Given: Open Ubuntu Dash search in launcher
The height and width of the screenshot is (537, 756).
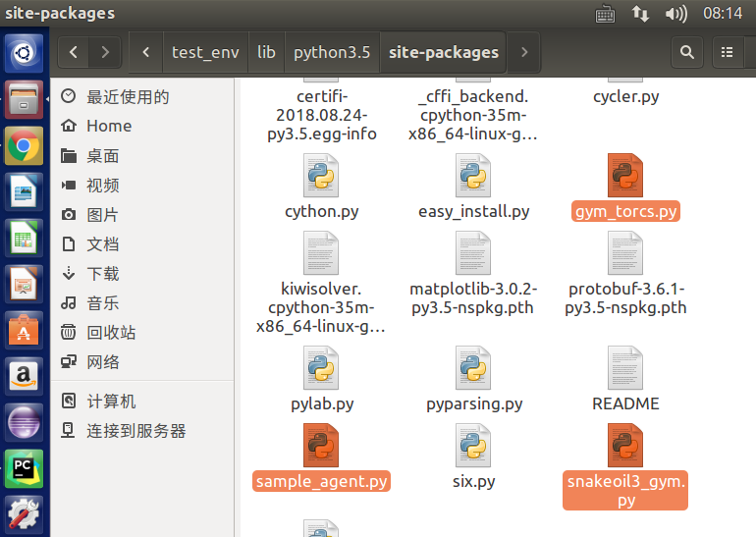Looking at the screenshot, I should (25, 53).
